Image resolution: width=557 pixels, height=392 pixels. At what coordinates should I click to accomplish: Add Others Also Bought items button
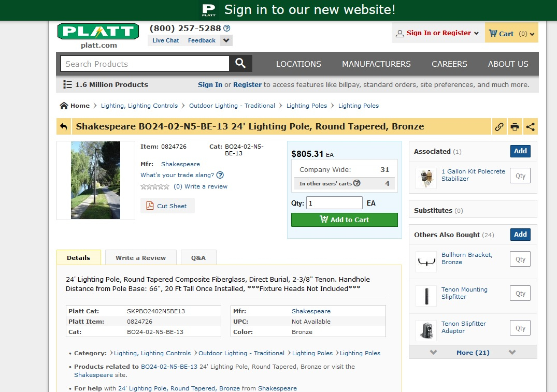pos(520,235)
